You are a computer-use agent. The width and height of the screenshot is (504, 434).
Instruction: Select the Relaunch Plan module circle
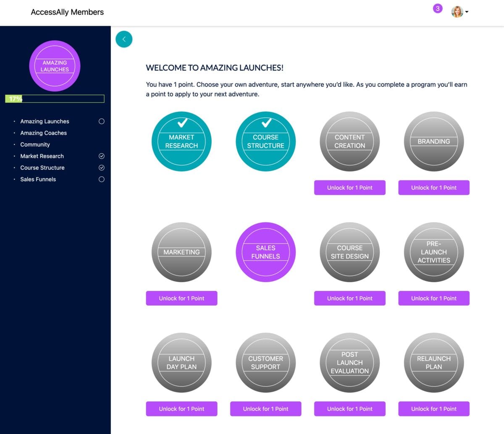433,363
